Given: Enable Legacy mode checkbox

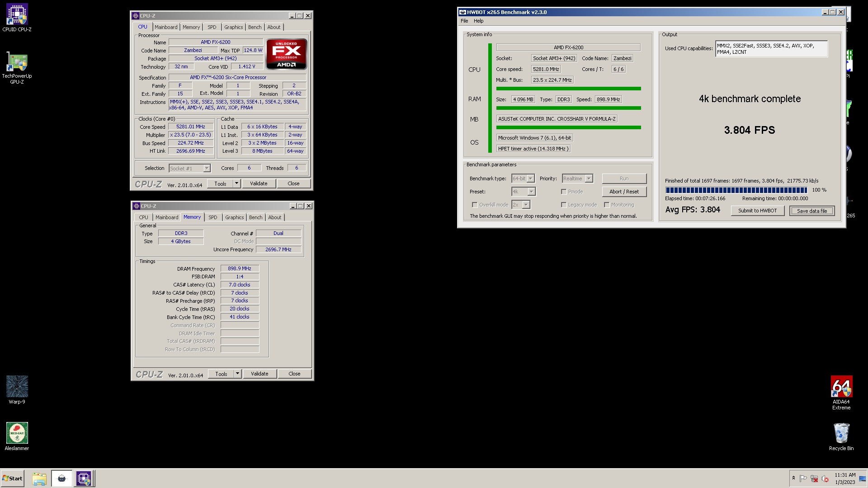Looking at the screenshot, I should (564, 205).
